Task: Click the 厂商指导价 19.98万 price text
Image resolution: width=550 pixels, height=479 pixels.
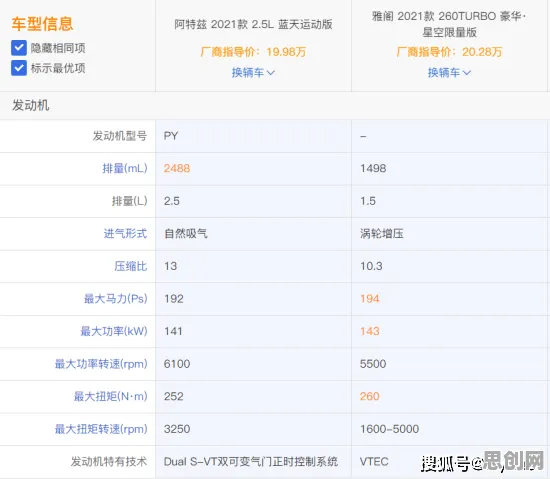Action: 253,52
